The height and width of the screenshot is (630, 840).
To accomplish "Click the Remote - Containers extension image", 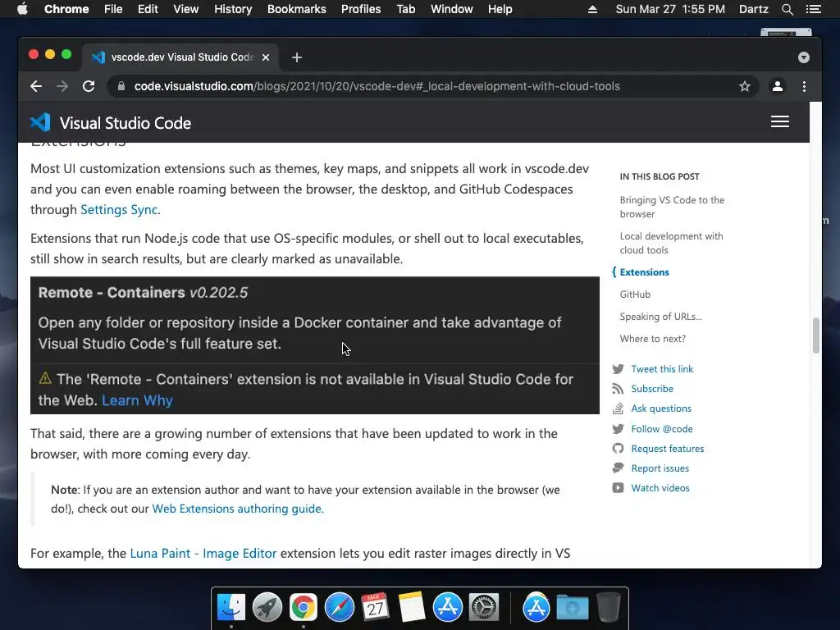I will click(x=315, y=345).
